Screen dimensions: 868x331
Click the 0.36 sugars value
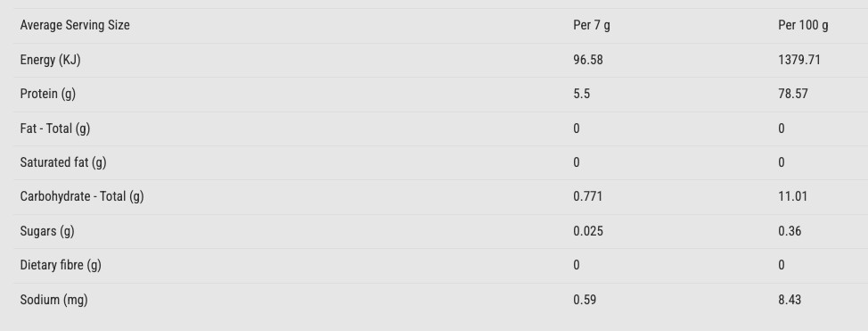point(790,231)
